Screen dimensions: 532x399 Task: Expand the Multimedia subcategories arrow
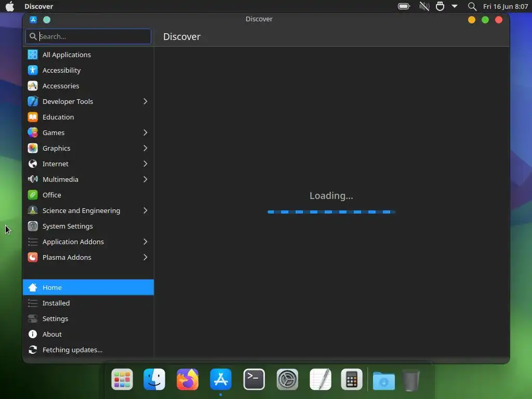(x=145, y=179)
